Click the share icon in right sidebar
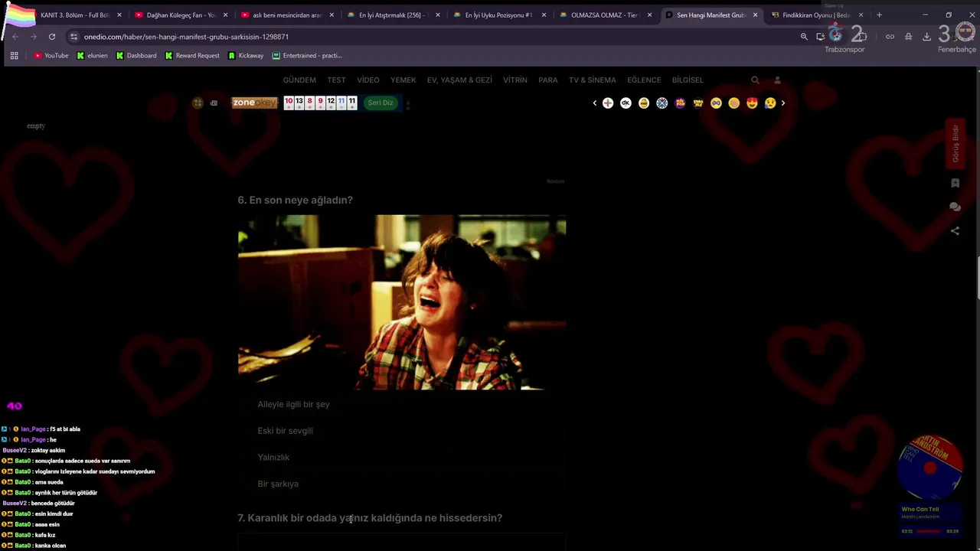Image resolution: width=980 pixels, height=551 pixels. pyautogui.click(x=955, y=230)
